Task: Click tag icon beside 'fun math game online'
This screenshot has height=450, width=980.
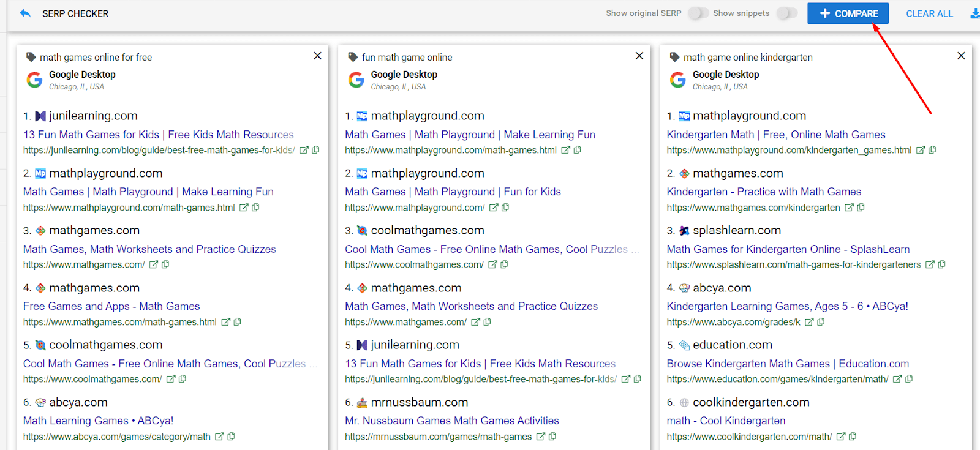Action: click(353, 57)
